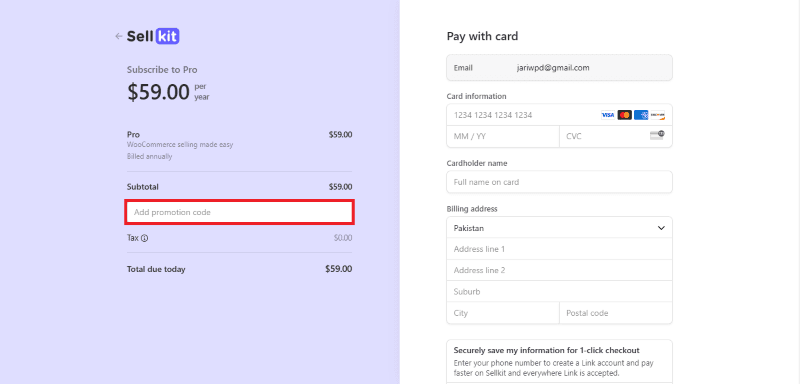Focus the Add promotion code field

[x=239, y=212]
